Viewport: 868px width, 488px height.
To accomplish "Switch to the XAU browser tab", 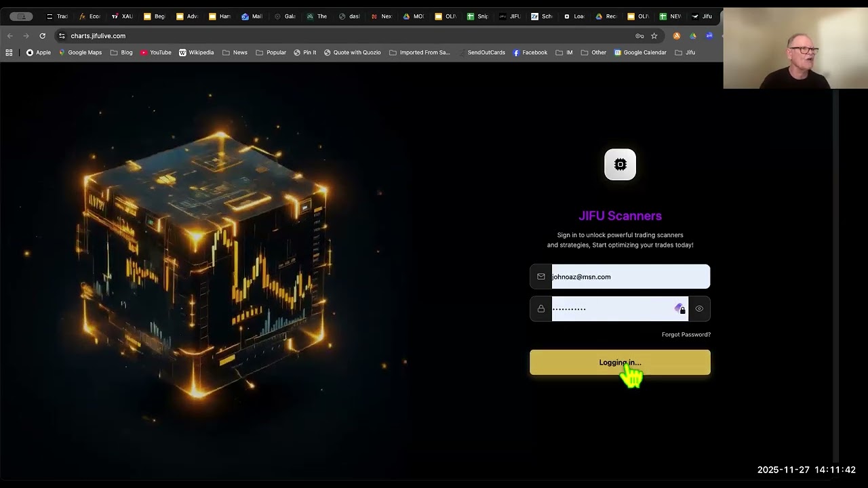I will 122,16.
